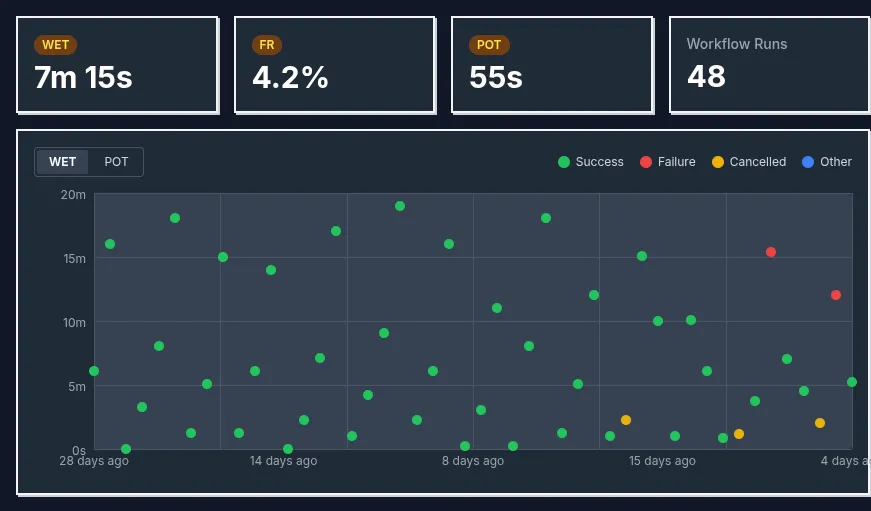Click the 4.2% failure rate value
This screenshot has width=871, height=511.
(x=290, y=77)
